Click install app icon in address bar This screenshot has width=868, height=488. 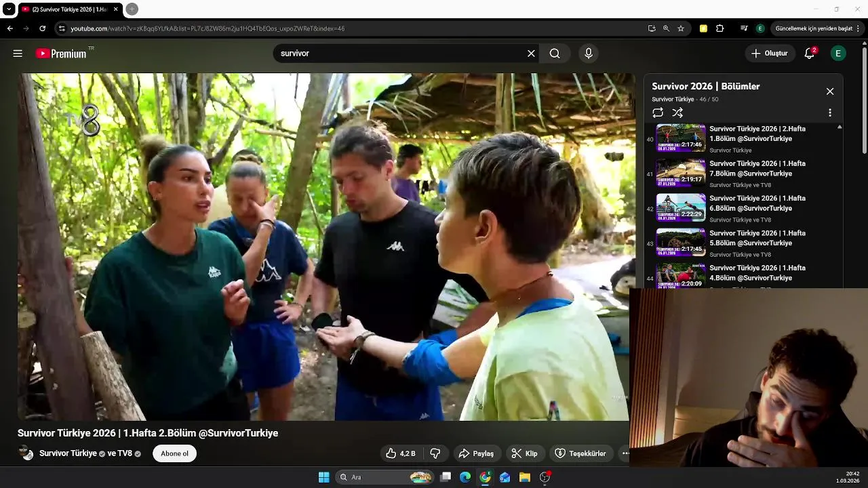(652, 28)
